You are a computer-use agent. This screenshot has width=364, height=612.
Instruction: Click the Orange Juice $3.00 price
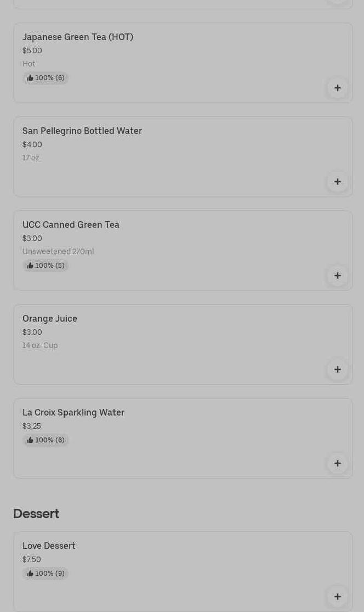tap(32, 332)
